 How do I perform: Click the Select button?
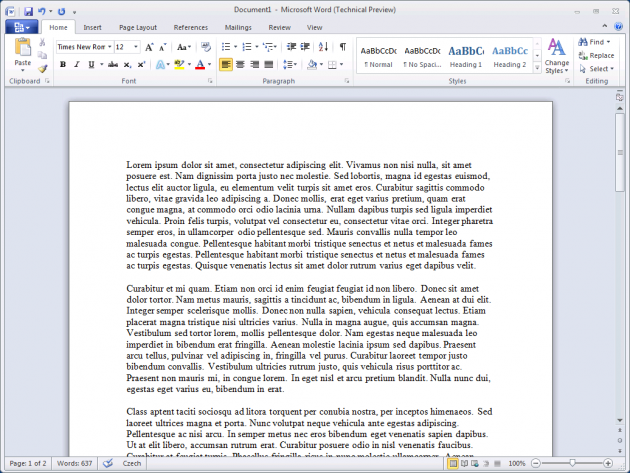pos(597,69)
